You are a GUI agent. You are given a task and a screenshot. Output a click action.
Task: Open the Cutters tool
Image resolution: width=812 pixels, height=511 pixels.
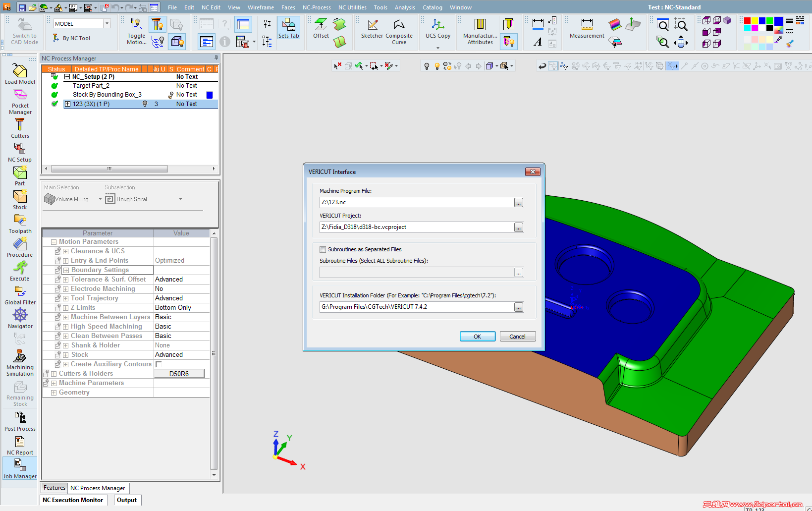pyautogui.click(x=20, y=128)
